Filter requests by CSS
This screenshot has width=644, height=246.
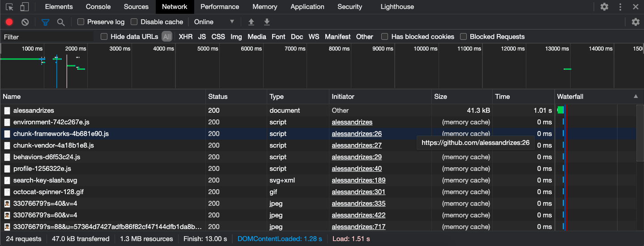point(218,37)
